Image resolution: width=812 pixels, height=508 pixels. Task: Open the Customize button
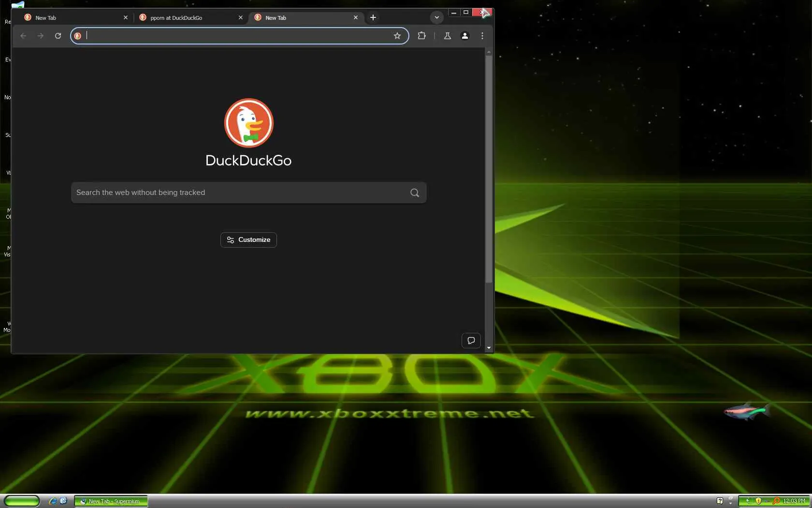click(x=248, y=240)
